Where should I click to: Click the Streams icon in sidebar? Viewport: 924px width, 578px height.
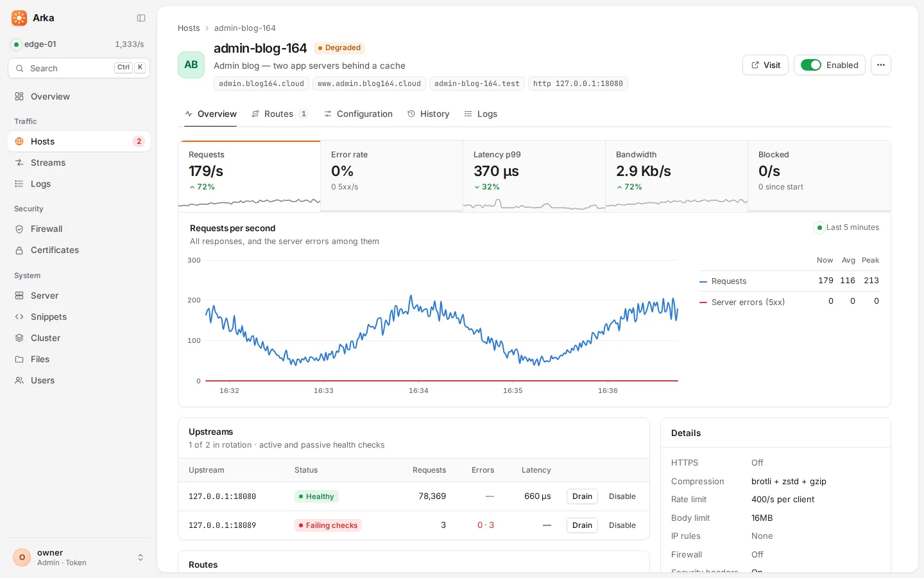coord(19,162)
